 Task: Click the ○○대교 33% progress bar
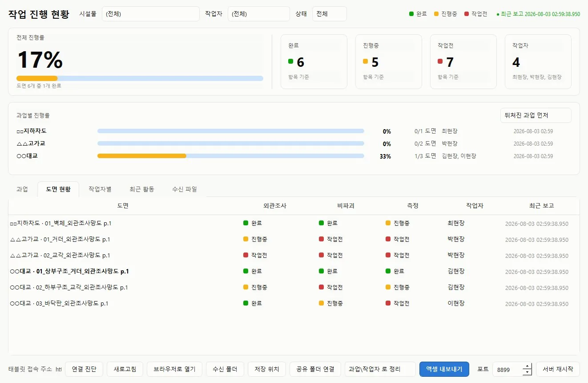tap(230, 156)
